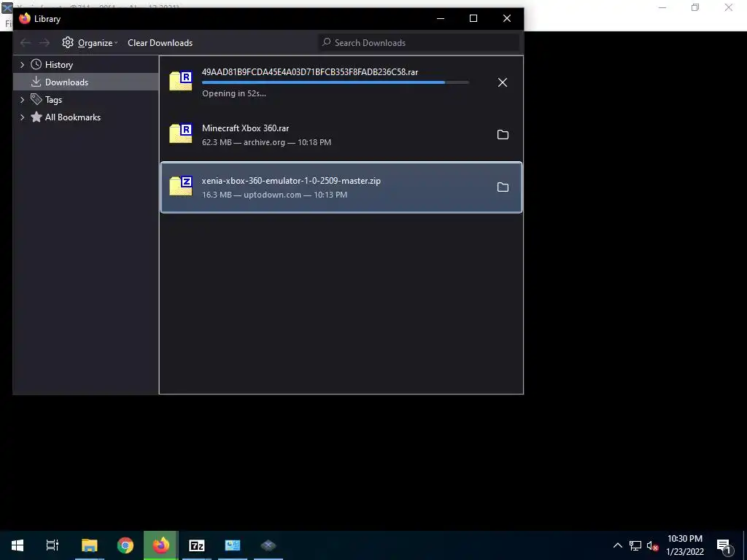Click the RAR icon of the downloading file
Screen dimensions: 747x560
pyautogui.click(x=181, y=82)
